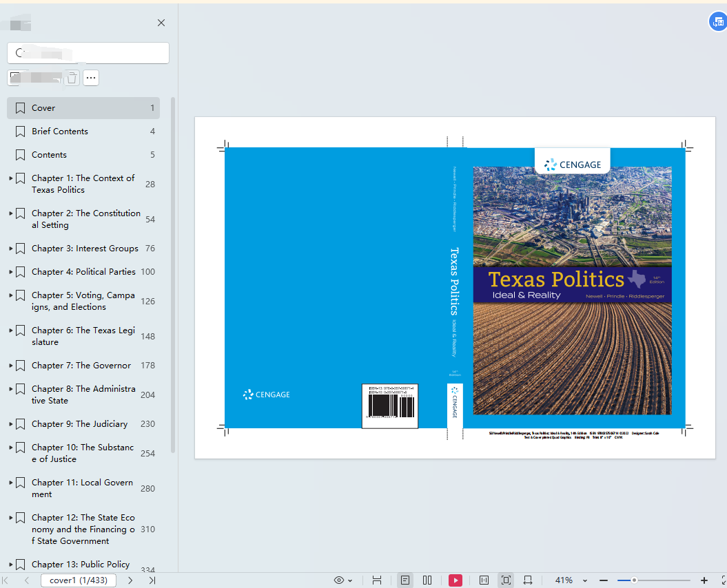Click the Chapter 13: Public Policy bookmark icon
Viewport: 727px width, 588px height.
[21, 565]
